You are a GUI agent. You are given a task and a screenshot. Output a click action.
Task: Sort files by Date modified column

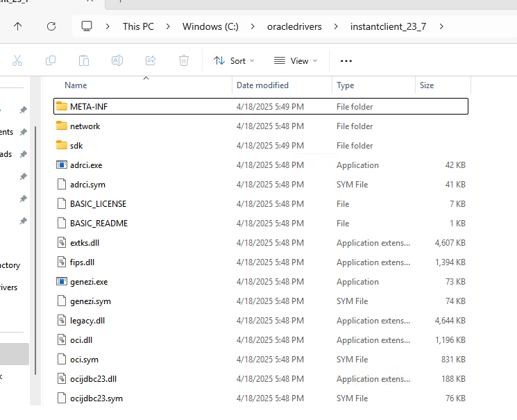tap(262, 85)
